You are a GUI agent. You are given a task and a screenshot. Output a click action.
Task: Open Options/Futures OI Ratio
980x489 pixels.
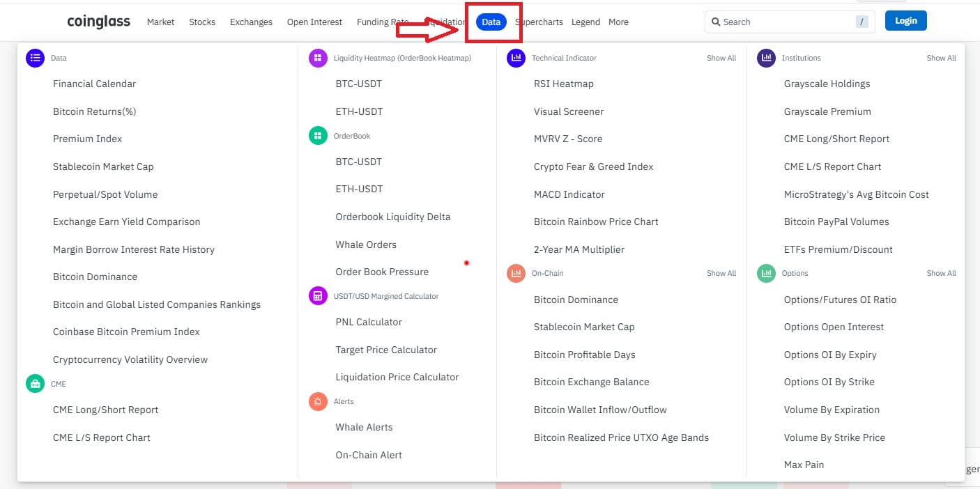(x=841, y=300)
